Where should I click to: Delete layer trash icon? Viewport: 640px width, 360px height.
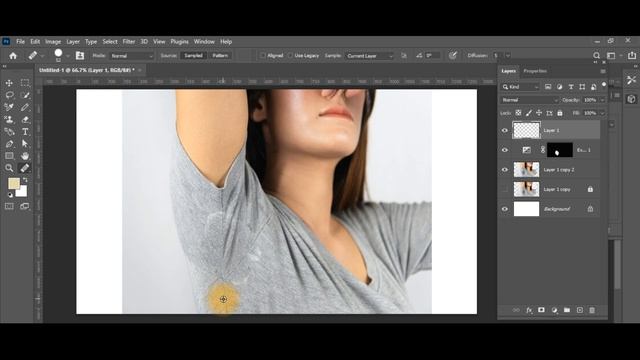click(592, 310)
